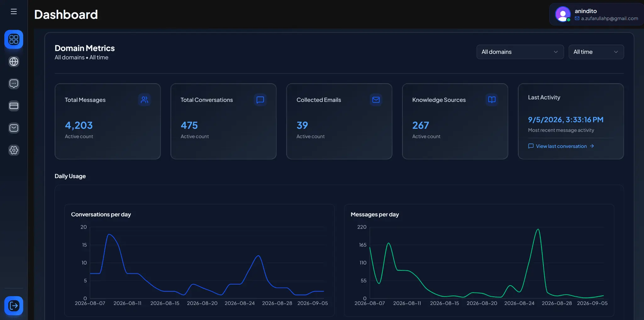Viewport: 644px width, 320px height.
Task: Click the Last Activity card title
Action: coord(544,97)
